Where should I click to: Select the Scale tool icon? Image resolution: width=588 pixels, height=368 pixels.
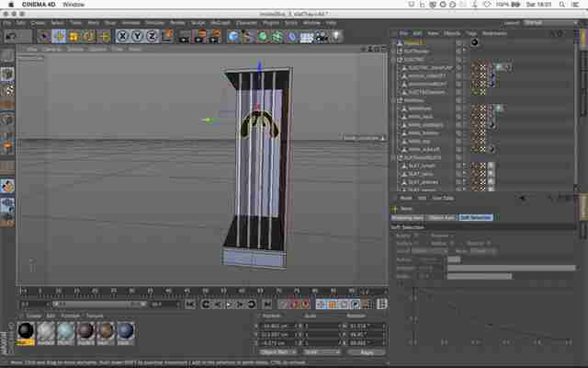point(74,37)
